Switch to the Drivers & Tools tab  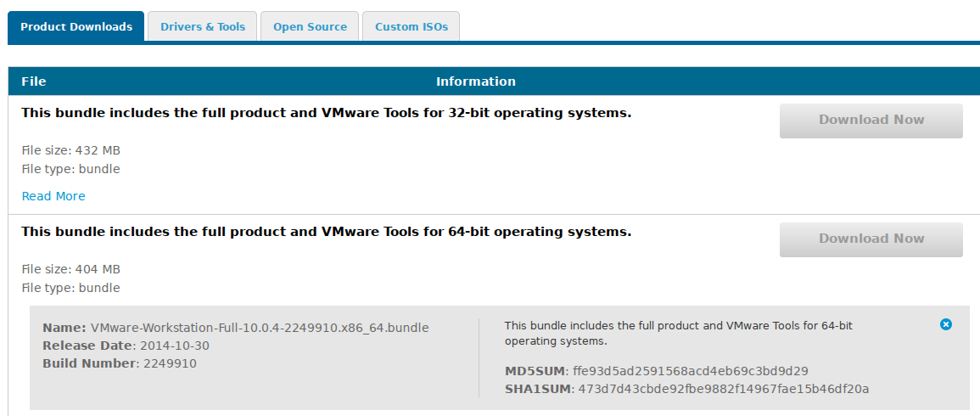(203, 26)
